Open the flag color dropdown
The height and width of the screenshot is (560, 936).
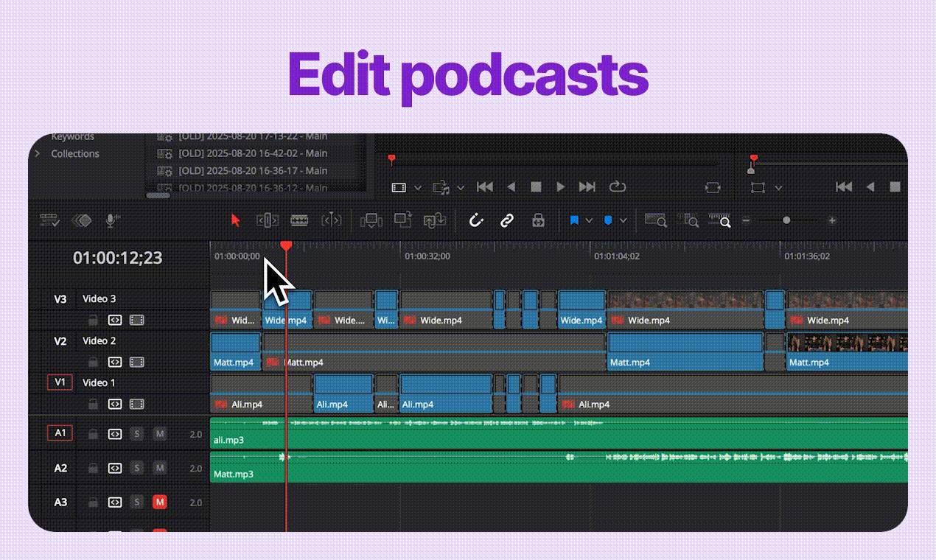(588, 220)
